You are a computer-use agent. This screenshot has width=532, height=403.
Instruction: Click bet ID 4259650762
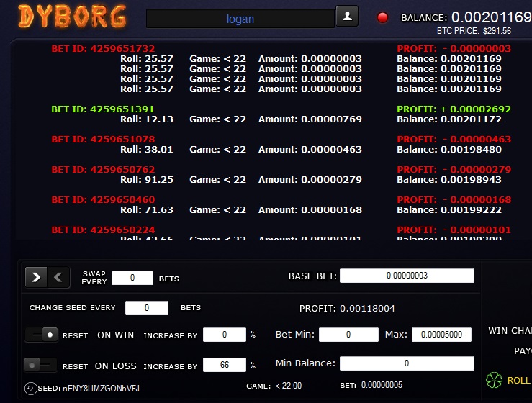pos(103,169)
